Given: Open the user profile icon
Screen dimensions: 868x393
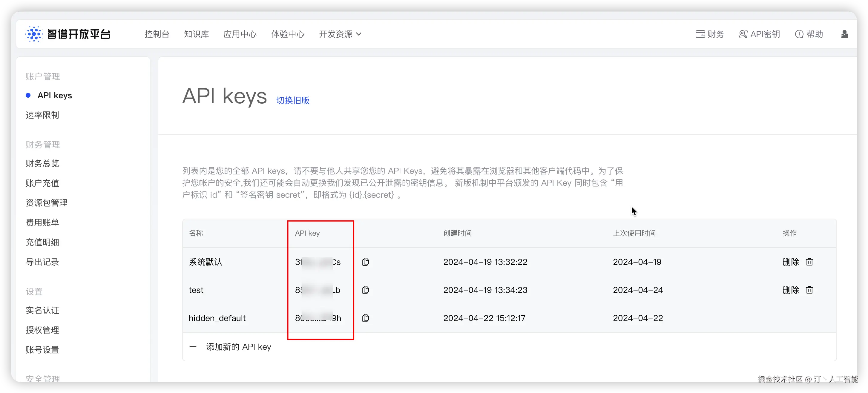Looking at the screenshot, I should 844,34.
